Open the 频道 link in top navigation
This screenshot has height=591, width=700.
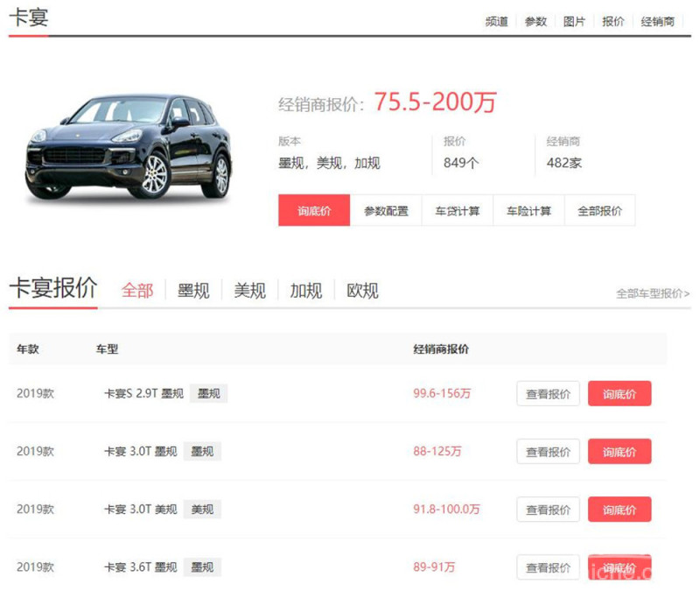(496, 22)
